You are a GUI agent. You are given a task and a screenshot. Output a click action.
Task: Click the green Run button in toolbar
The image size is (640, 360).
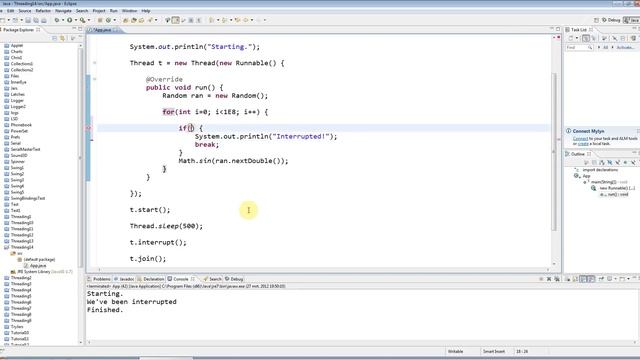tap(69, 20)
